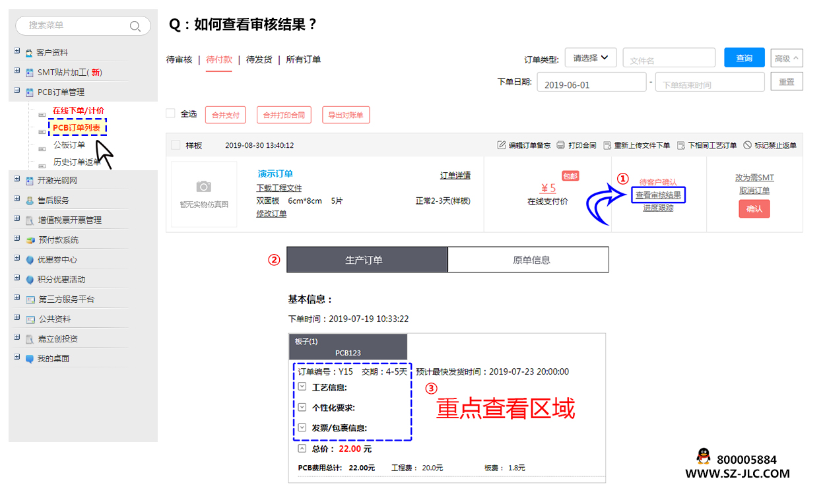Switch to the 所有订单 tab
This screenshot has height=504, width=823.
pyautogui.click(x=304, y=59)
